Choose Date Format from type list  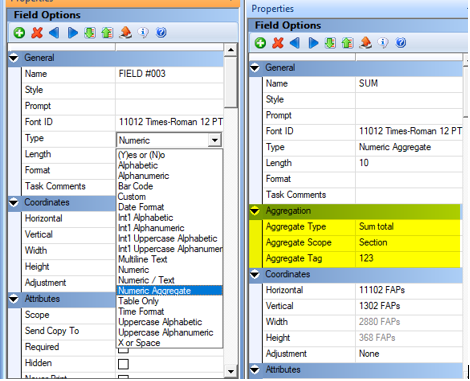(169, 207)
